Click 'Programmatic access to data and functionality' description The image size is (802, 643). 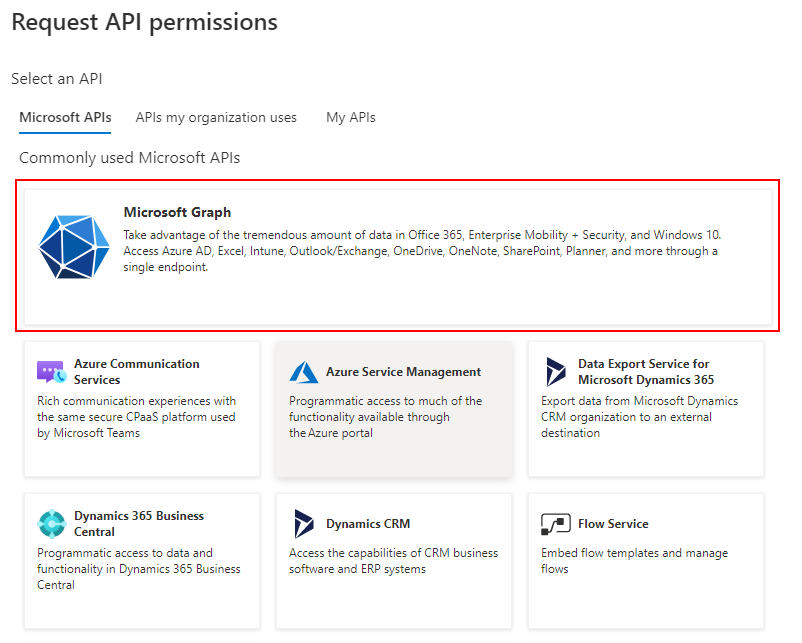[139, 569]
